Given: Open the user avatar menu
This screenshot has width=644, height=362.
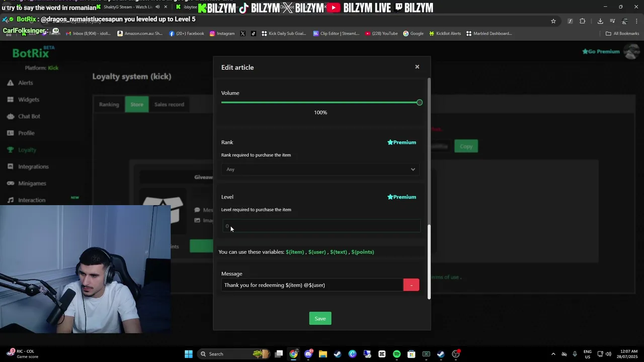Looking at the screenshot, I should (x=631, y=51).
